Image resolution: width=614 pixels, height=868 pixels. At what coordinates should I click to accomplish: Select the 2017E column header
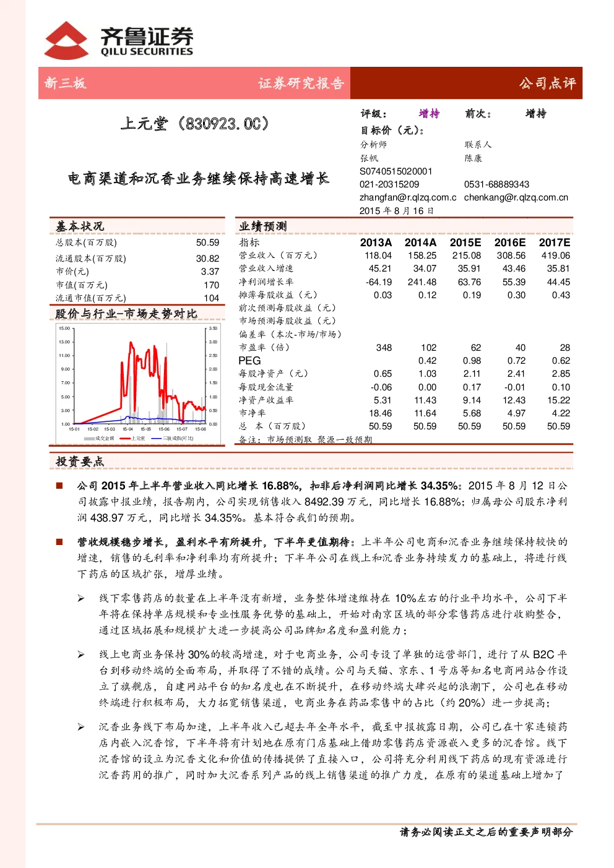(555, 243)
